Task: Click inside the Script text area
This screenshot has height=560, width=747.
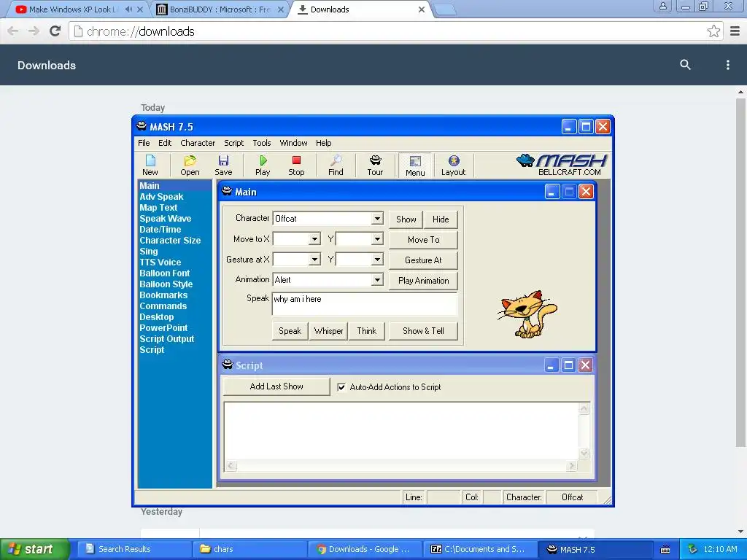Action: (401, 431)
